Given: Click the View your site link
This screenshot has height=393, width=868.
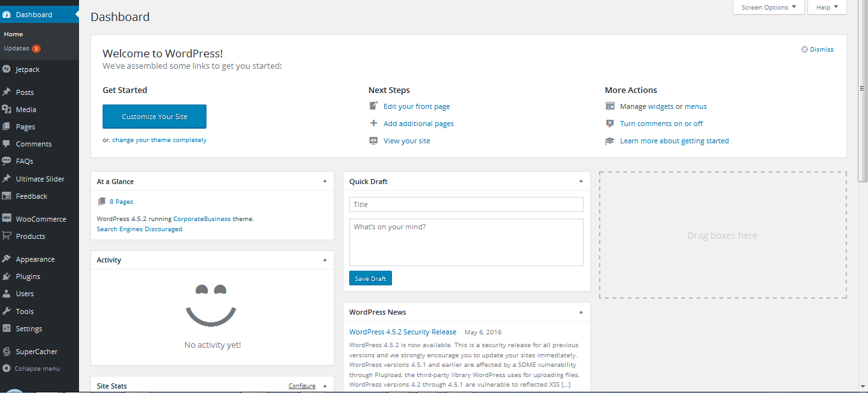Looking at the screenshot, I should pos(407,141).
